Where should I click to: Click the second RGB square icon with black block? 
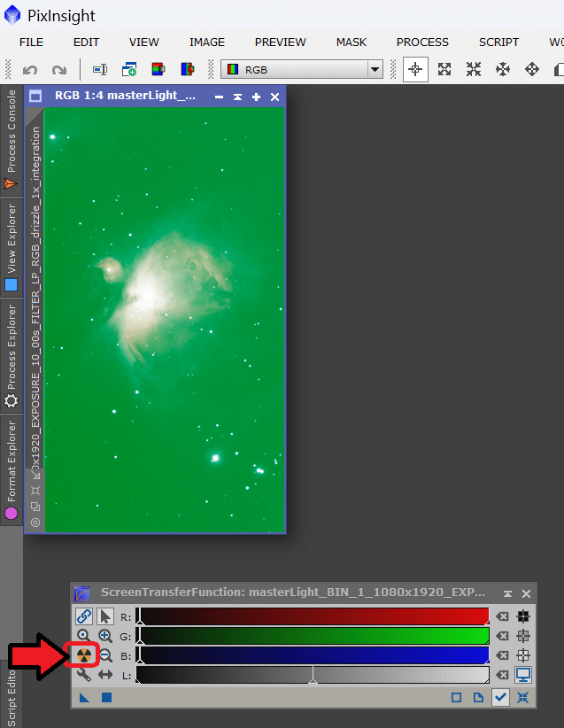187,70
